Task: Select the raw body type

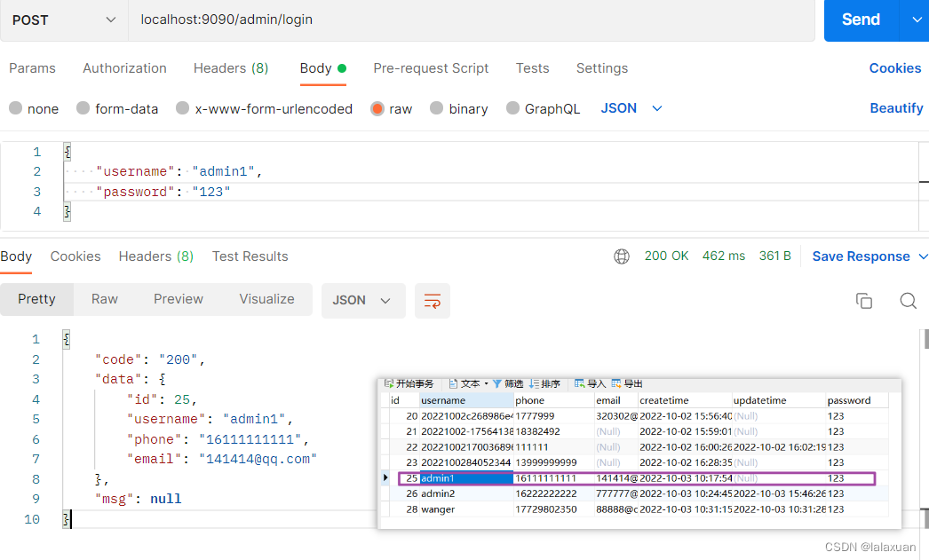Action: [x=391, y=108]
